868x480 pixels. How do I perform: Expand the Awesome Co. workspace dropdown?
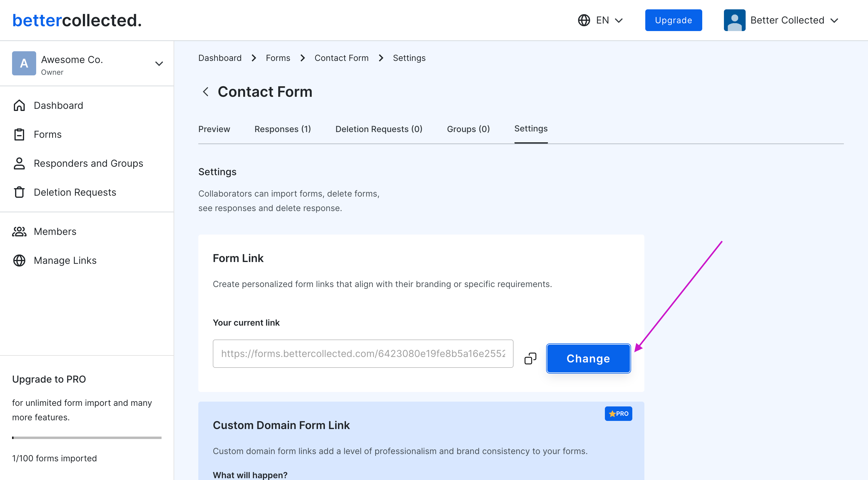coord(159,63)
